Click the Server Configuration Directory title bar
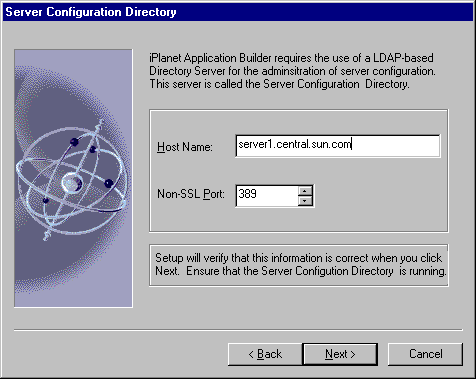This screenshot has width=476, height=379. tap(238, 12)
